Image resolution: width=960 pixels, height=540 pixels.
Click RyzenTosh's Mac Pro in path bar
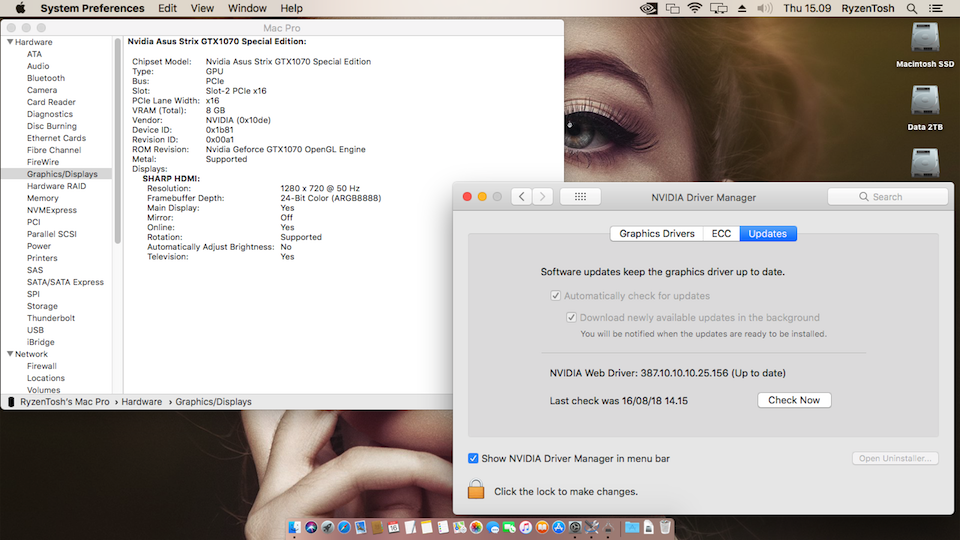pyautogui.click(x=64, y=402)
